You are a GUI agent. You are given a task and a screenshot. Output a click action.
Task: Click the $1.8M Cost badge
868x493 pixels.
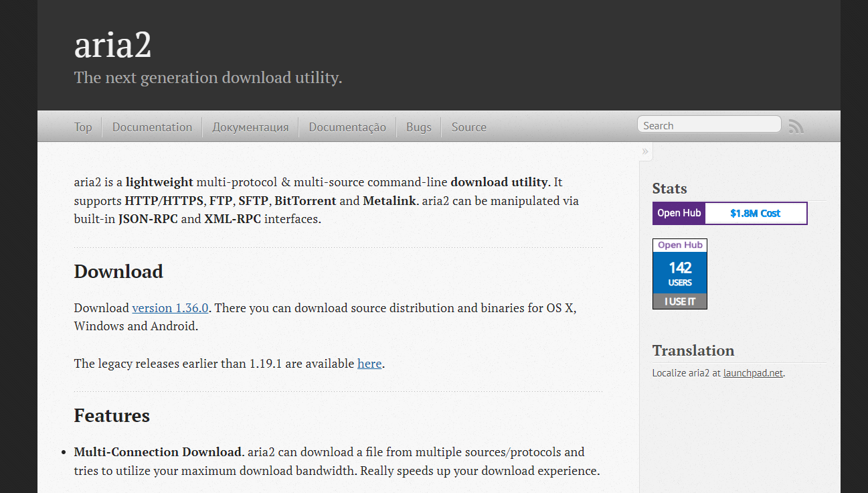tap(755, 214)
